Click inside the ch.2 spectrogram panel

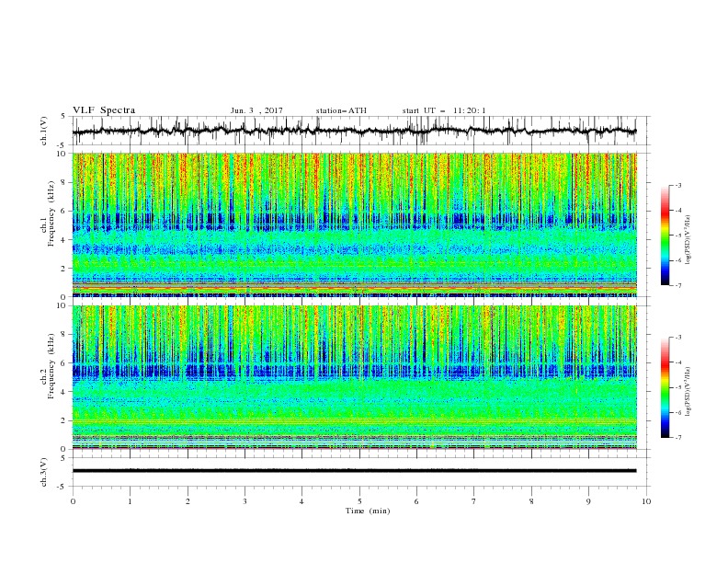tap(354, 377)
